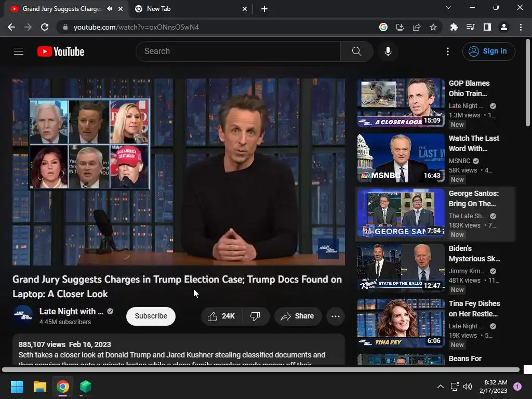Viewport: 532px width, 399px height.
Task: Open Chrome three-dot menu
Action: [x=521, y=27]
